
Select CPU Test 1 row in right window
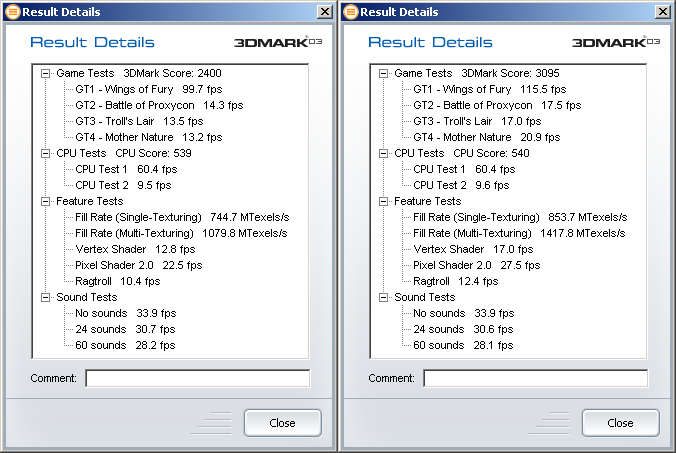464,169
